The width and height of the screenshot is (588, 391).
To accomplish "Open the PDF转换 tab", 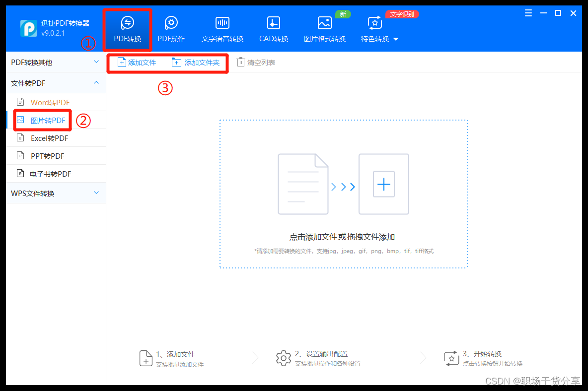I will click(128, 30).
